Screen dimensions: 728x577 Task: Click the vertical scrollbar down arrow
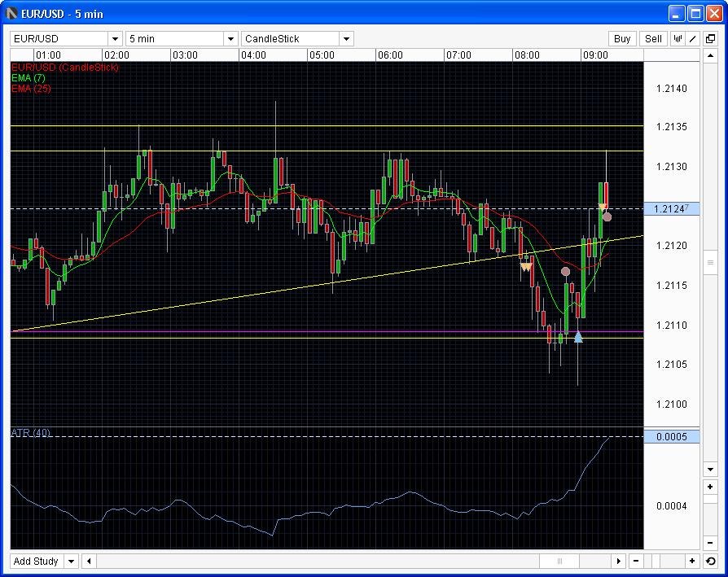tap(710, 470)
